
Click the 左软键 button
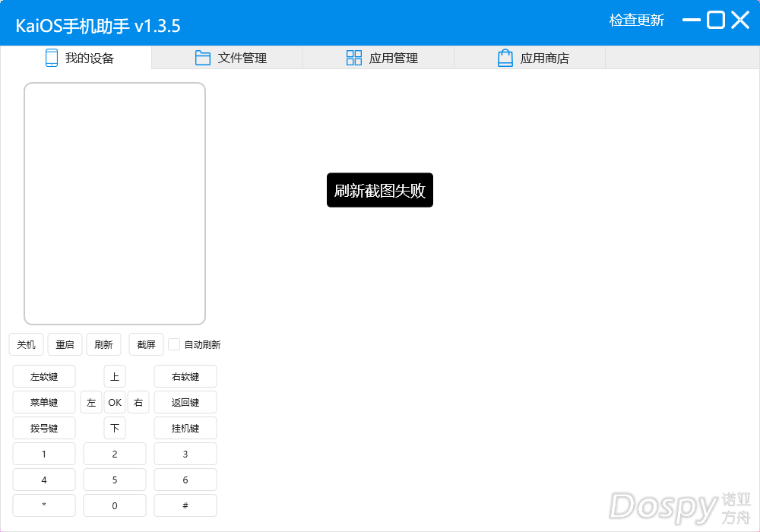(44, 376)
